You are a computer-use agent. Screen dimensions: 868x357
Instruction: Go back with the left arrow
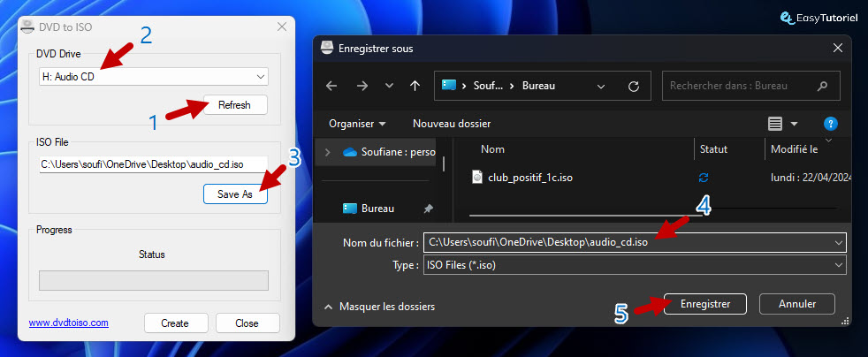point(331,86)
